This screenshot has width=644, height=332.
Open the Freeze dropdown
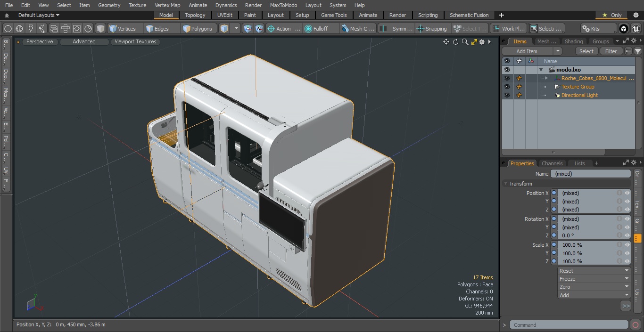pos(594,279)
